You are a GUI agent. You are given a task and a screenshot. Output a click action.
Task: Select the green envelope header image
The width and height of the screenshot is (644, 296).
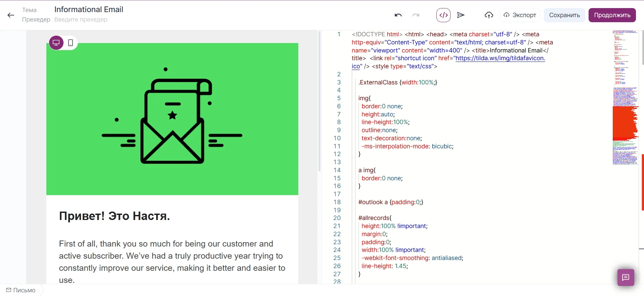coord(172,119)
